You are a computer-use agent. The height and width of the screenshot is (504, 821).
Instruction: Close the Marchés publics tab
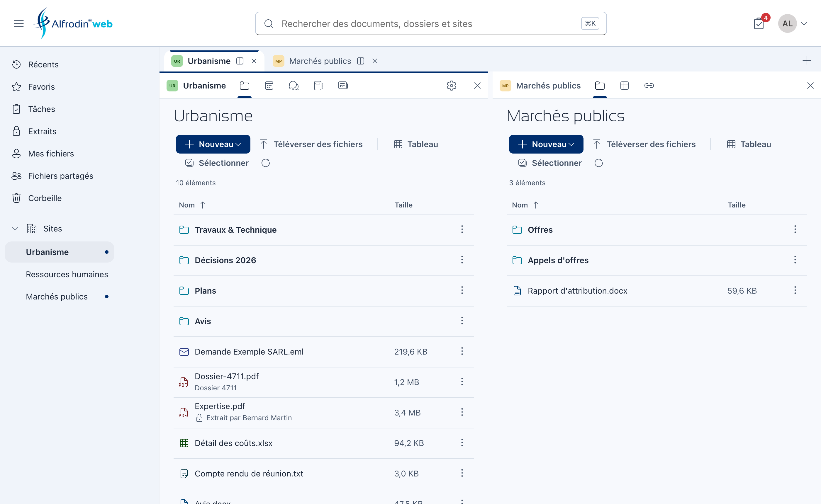[x=375, y=61]
